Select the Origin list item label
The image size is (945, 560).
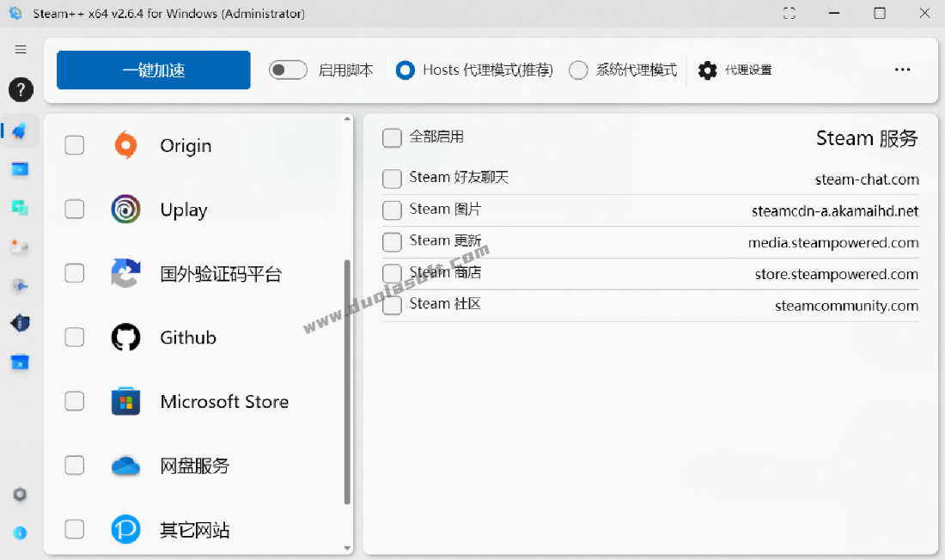[186, 146]
